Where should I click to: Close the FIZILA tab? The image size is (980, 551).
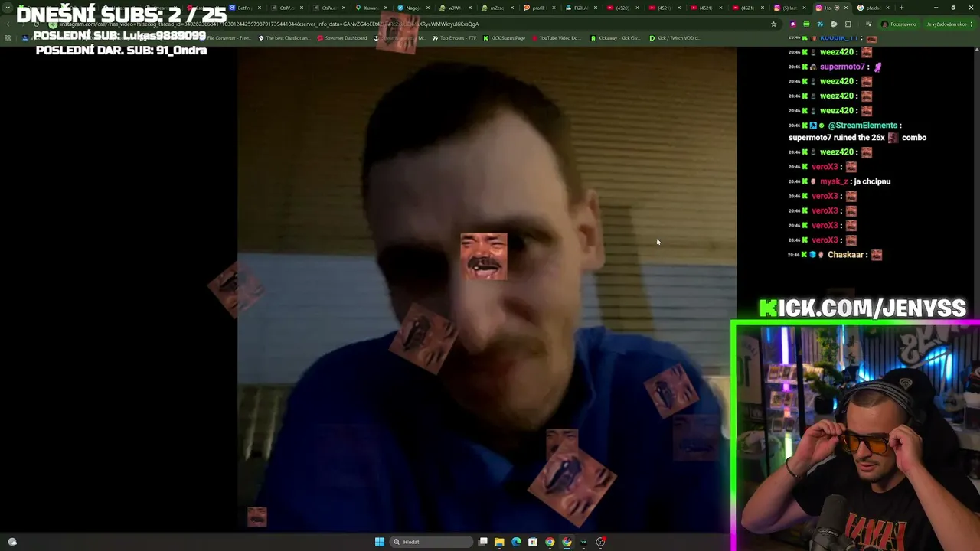coord(596,8)
